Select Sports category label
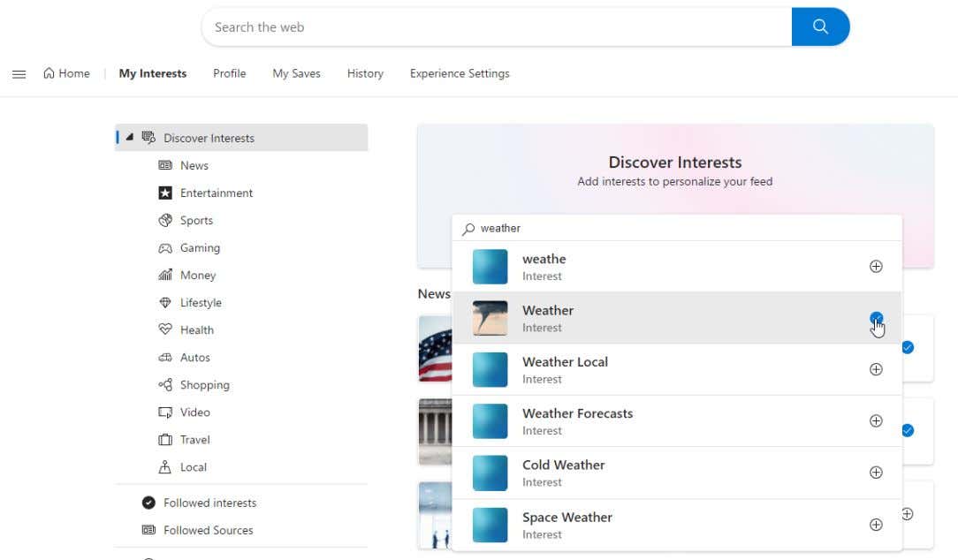The width and height of the screenshot is (958, 560). click(197, 221)
